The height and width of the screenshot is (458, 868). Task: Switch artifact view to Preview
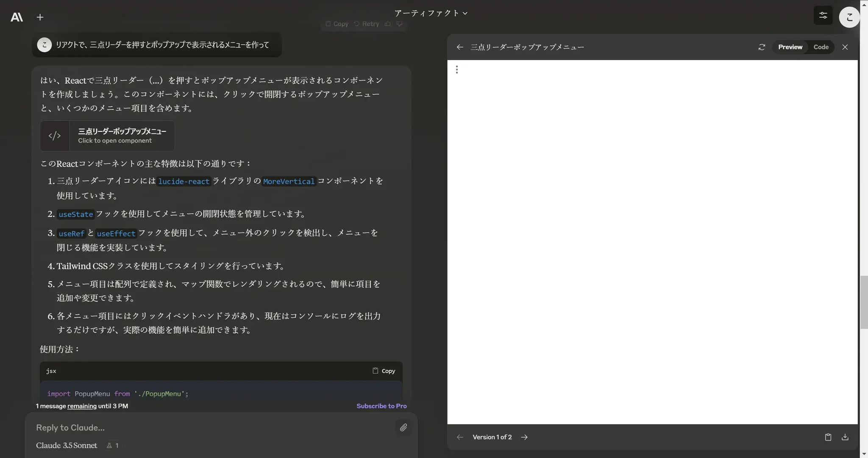click(x=790, y=47)
